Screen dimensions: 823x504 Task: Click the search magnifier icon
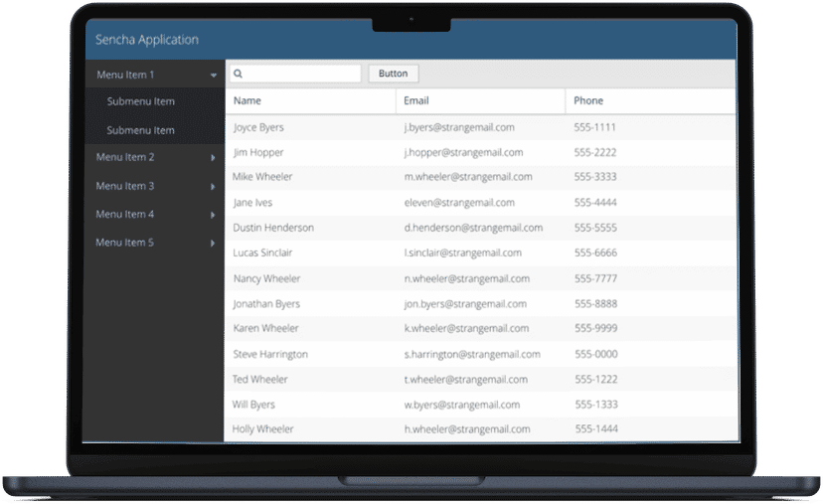(239, 74)
